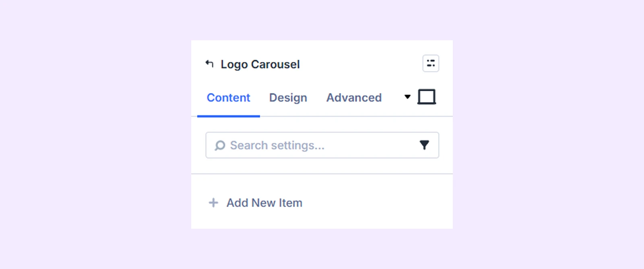This screenshot has width=644, height=269.
Task: Show device options with the small black triangle
Action: tap(407, 97)
